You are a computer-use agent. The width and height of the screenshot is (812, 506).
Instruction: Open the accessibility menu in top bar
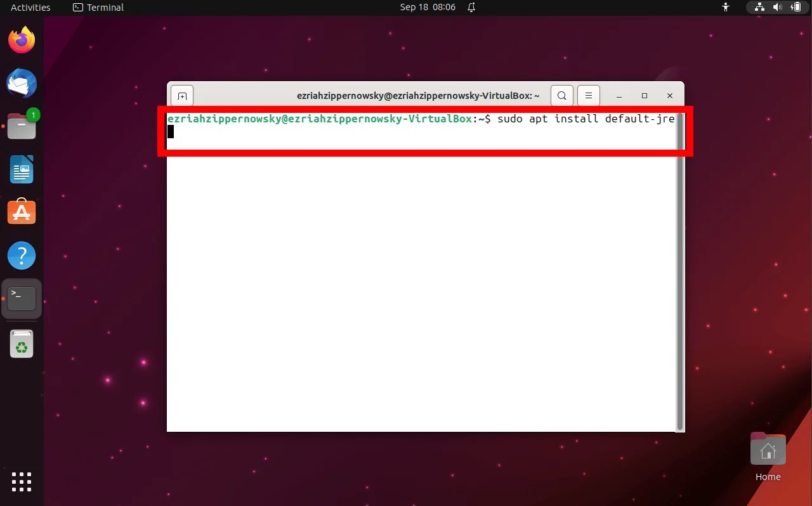(x=725, y=7)
